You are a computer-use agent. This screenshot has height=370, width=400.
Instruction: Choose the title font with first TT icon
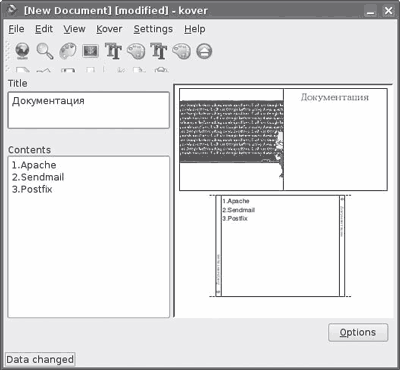click(x=113, y=51)
